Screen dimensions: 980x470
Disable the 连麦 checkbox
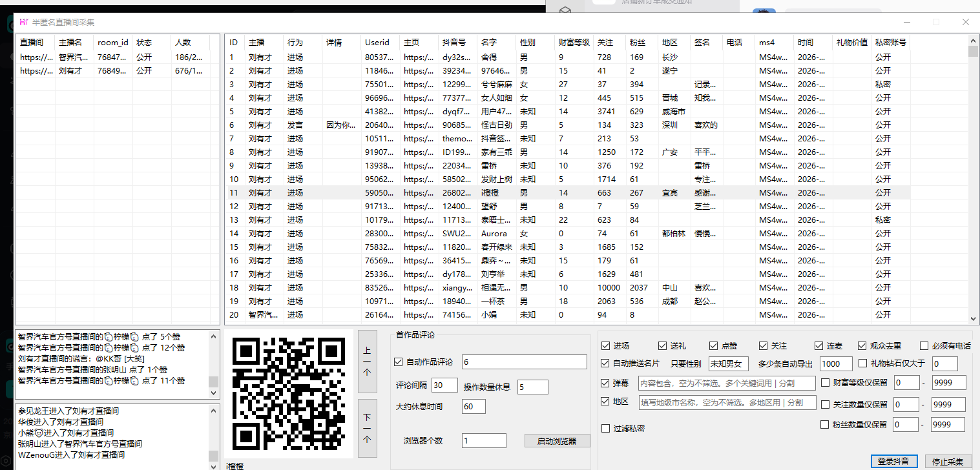819,346
